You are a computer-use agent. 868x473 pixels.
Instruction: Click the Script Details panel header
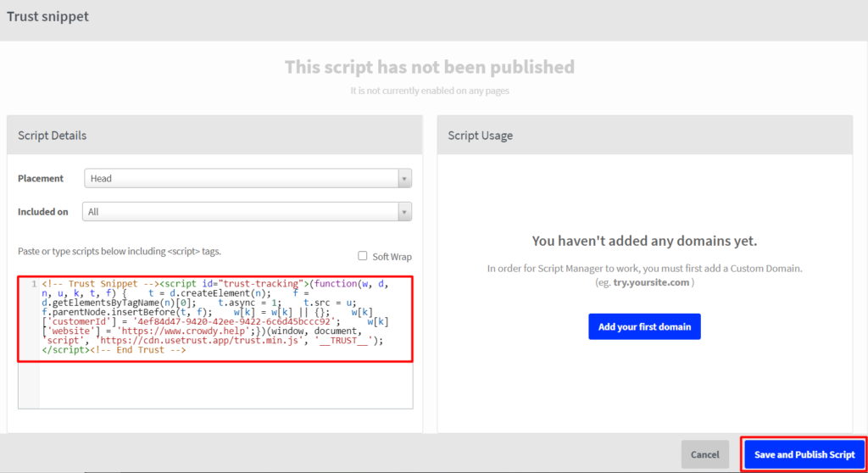click(214, 135)
